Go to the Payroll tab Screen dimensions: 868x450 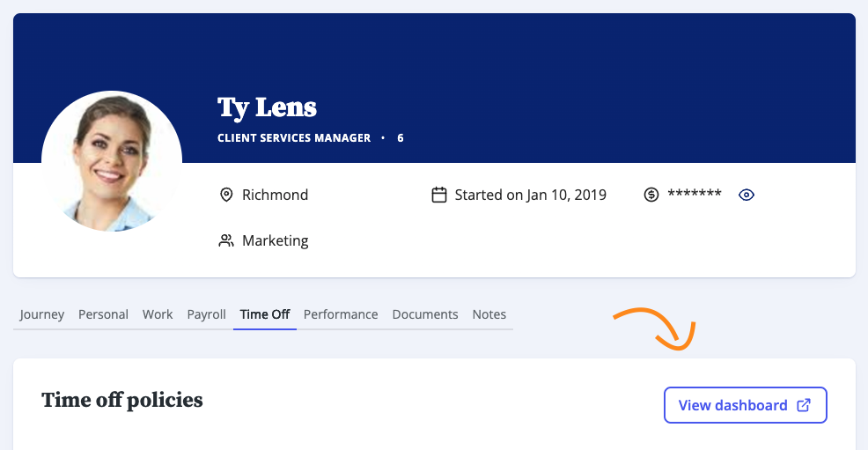coord(207,314)
